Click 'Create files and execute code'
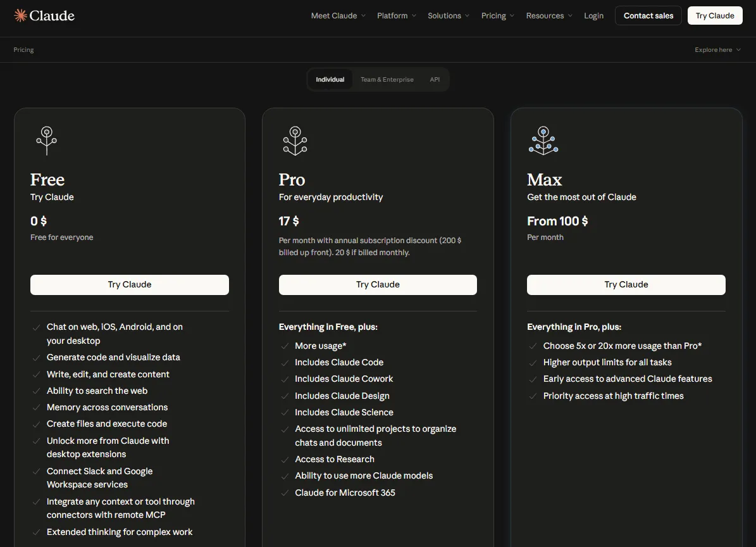 pos(106,424)
